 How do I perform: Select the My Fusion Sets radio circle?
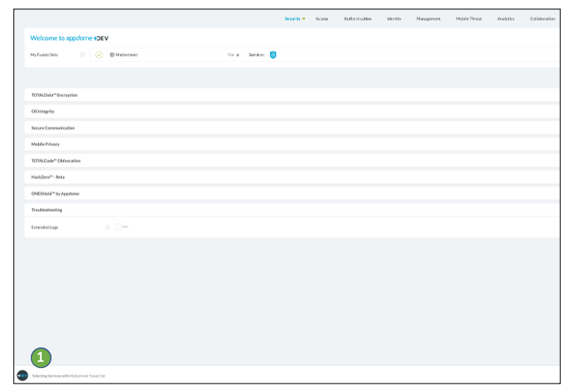point(83,55)
